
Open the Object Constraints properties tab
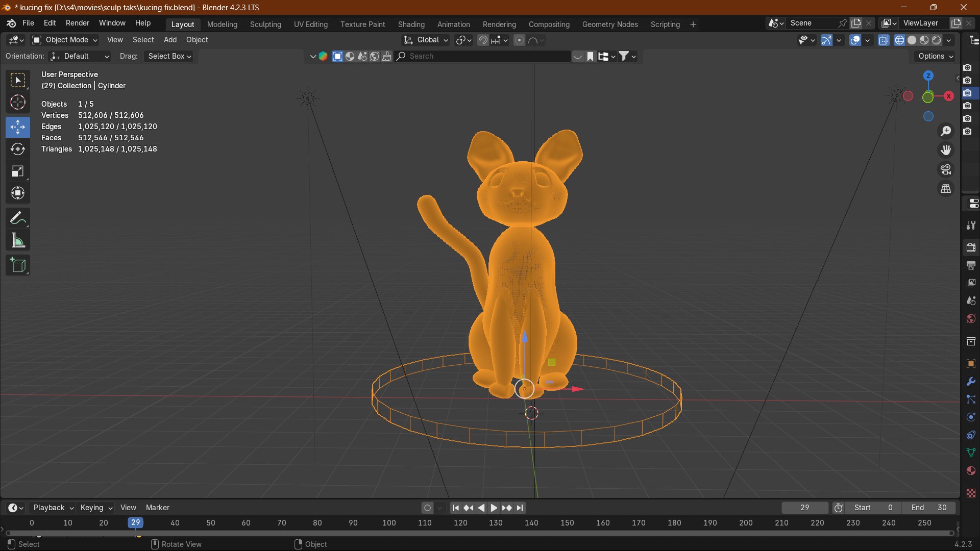[x=971, y=435]
